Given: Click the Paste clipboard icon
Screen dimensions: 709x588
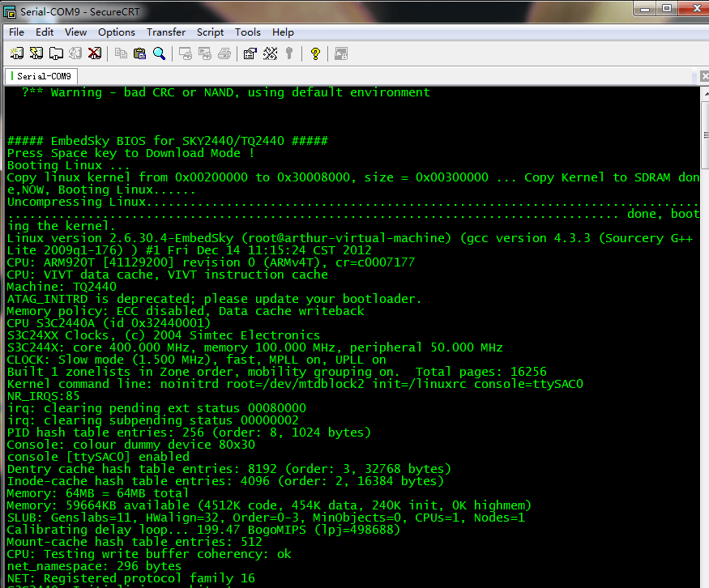Looking at the screenshot, I should [139, 53].
